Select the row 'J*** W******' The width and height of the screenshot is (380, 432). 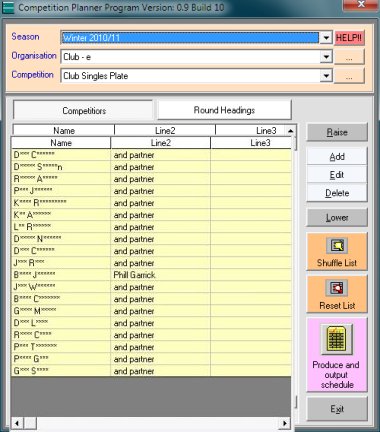pos(151,287)
